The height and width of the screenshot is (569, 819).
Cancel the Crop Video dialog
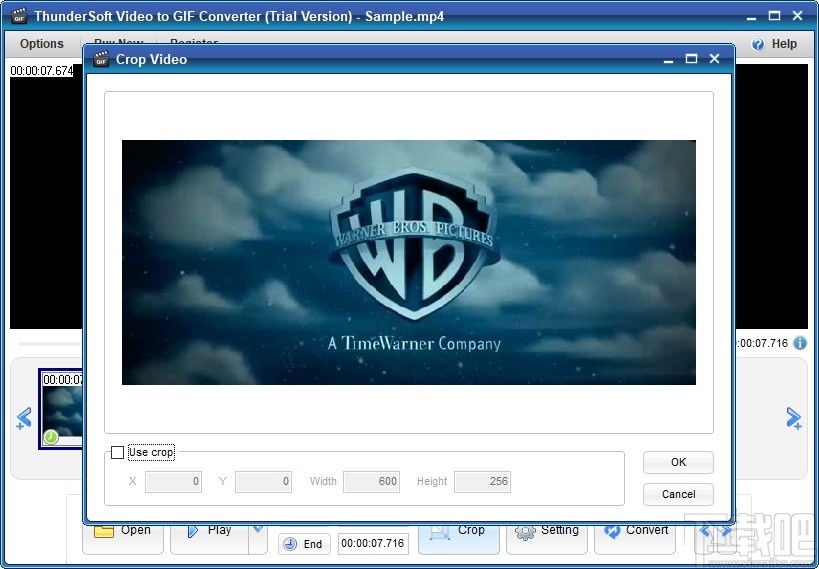point(678,494)
